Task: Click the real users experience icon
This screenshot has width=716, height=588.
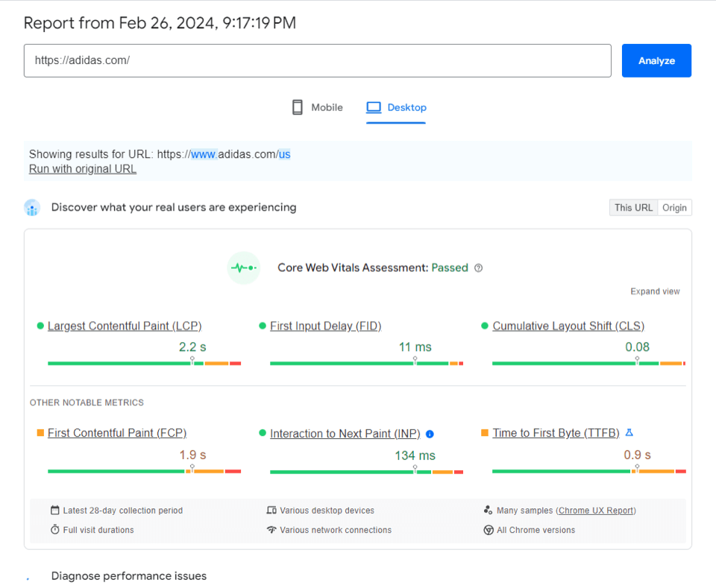Action: pos(31,207)
